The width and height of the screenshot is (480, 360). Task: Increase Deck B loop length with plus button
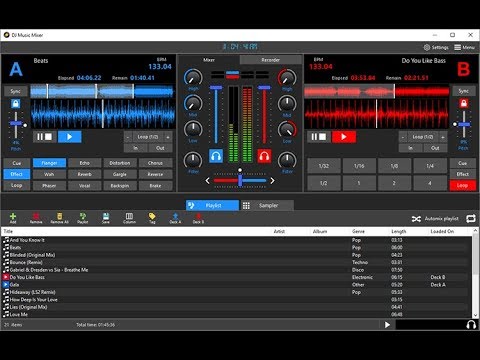tap(443, 137)
